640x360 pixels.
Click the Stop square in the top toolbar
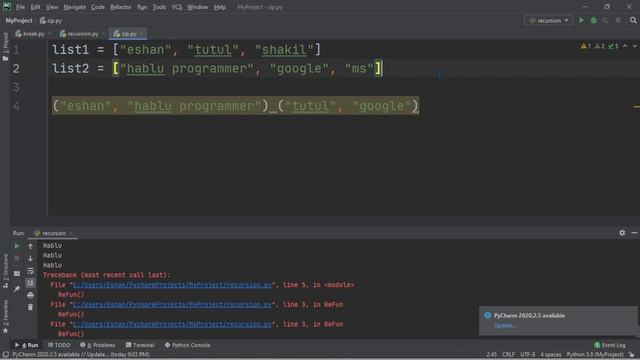pos(618,20)
